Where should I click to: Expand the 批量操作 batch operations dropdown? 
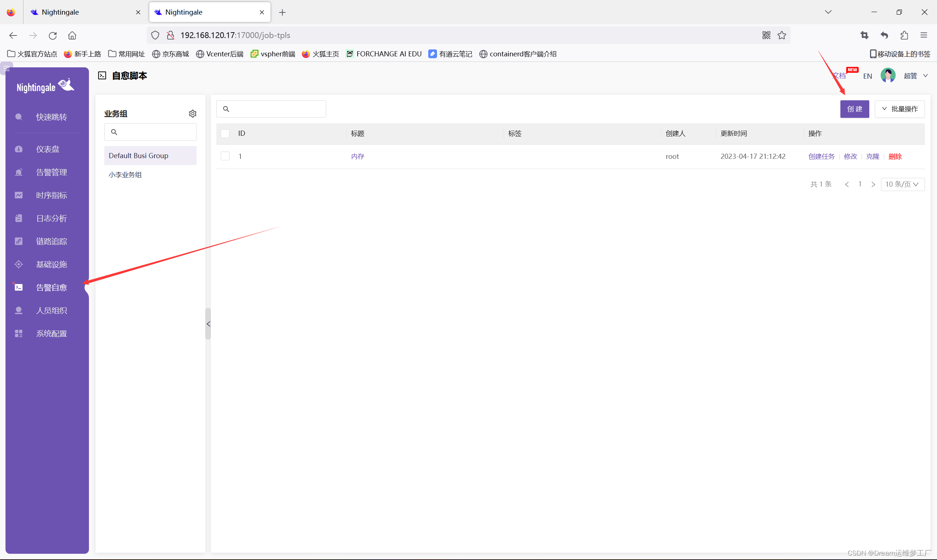point(900,109)
